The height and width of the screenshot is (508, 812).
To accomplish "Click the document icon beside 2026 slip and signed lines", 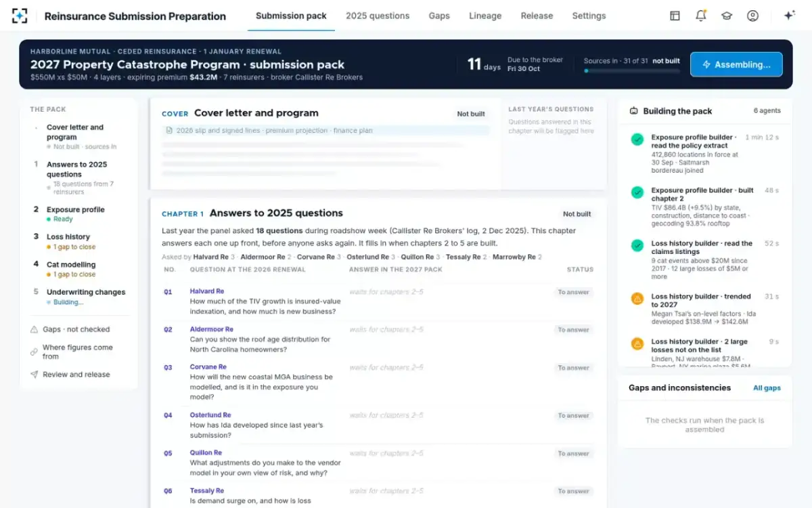I will pyautogui.click(x=170, y=131).
